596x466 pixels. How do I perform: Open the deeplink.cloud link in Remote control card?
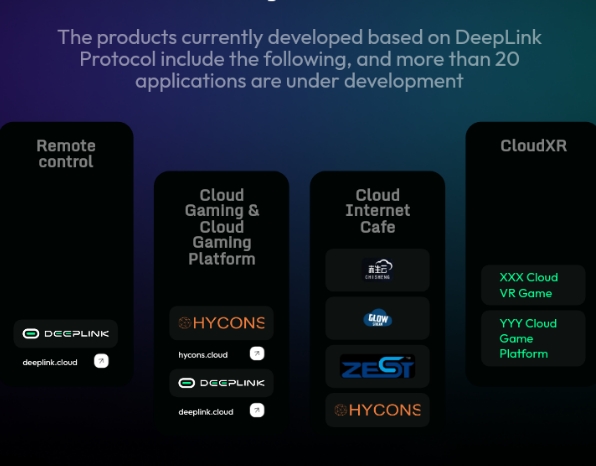(50, 363)
